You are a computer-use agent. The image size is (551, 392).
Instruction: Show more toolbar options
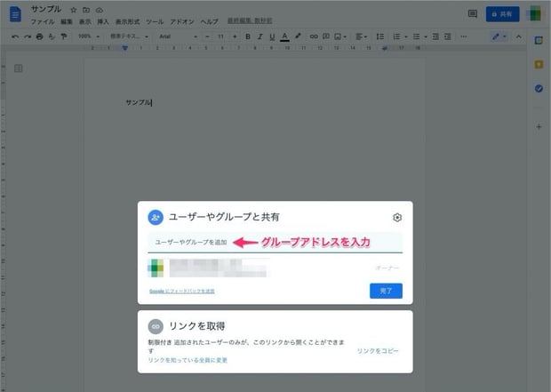tap(464, 36)
